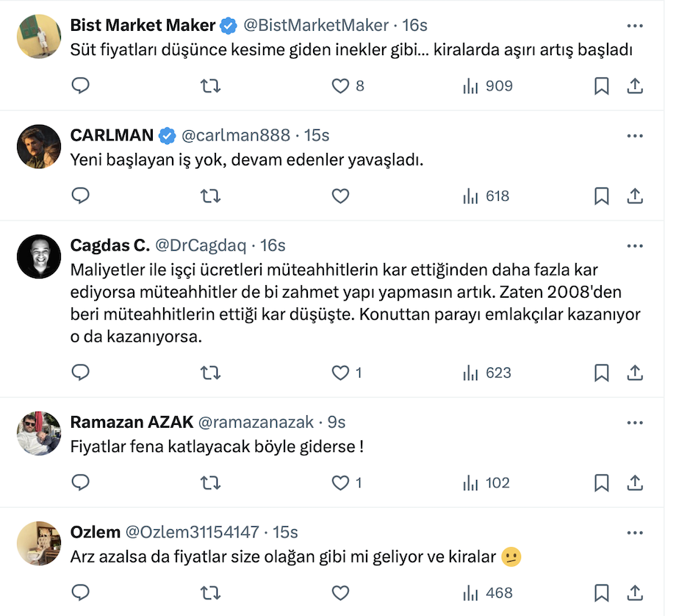Share Bist Market Maker's tweet
The width and height of the screenshot is (676, 616).
coord(635,86)
